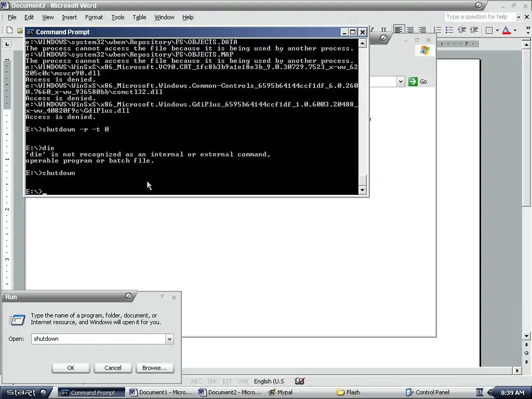The height and width of the screenshot is (399, 532).
Task: Open the Insert menu
Action: pyautogui.click(x=69, y=17)
